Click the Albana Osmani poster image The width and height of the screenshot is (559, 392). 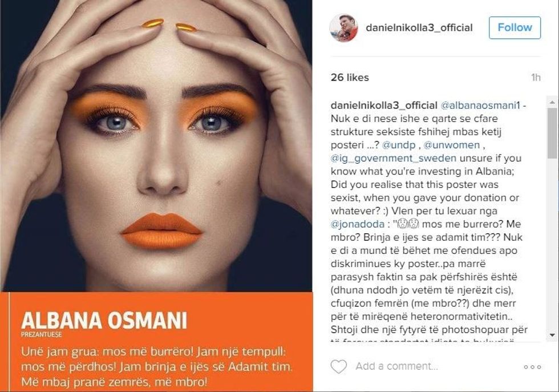(x=156, y=196)
